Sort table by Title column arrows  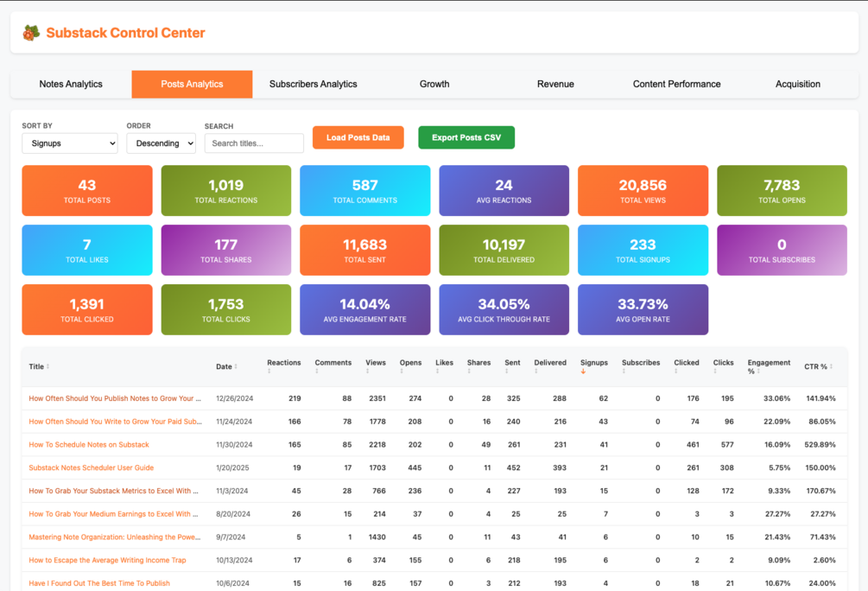[48, 366]
